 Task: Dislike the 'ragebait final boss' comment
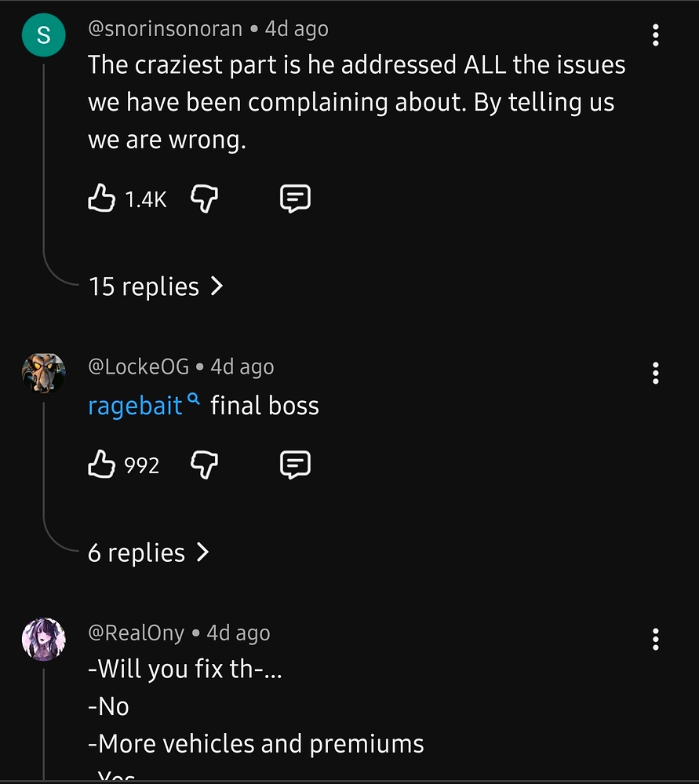(203, 465)
